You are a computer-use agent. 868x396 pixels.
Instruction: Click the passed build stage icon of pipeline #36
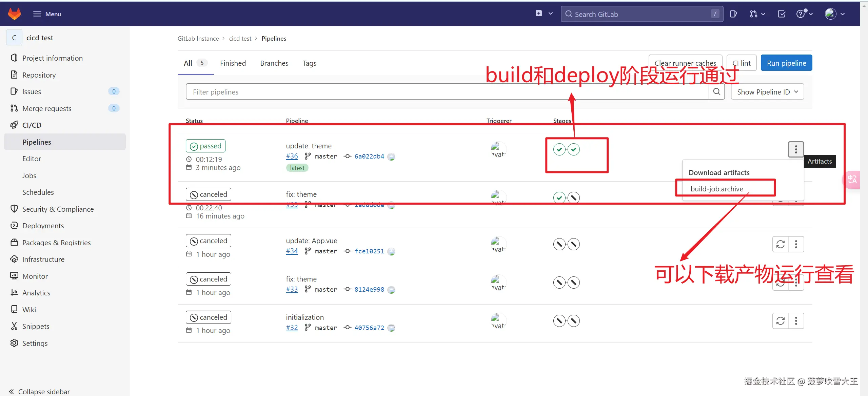click(x=559, y=149)
